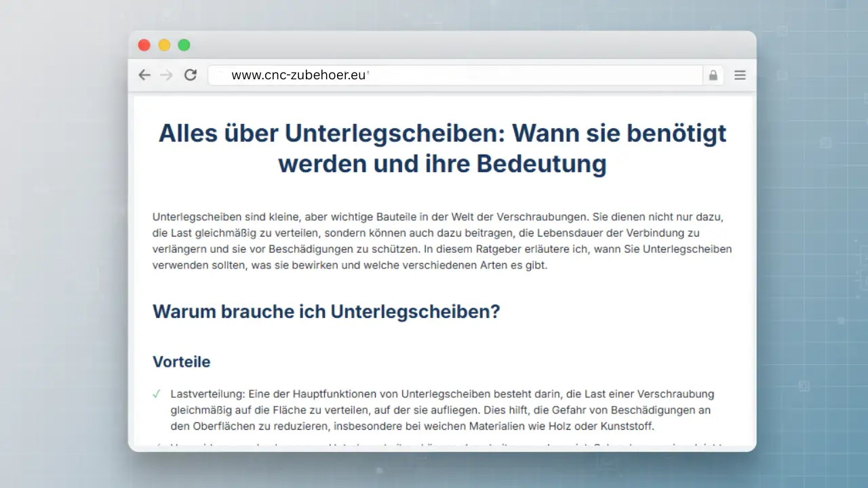Click the 'Vorteile' subheading

pyautogui.click(x=181, y=362)
